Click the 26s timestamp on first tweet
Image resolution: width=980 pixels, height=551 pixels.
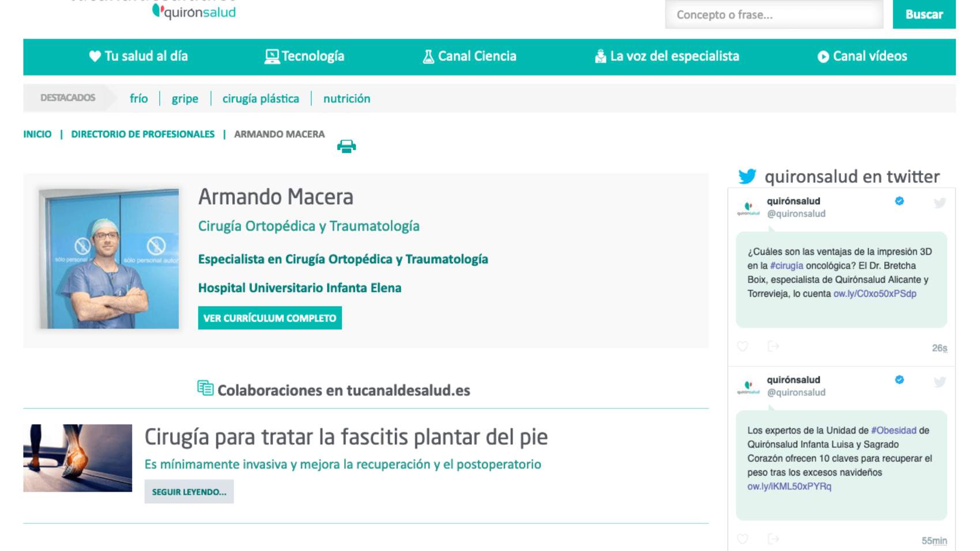pos(940,348)
